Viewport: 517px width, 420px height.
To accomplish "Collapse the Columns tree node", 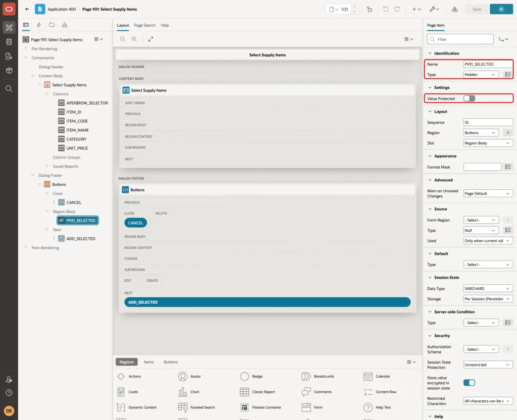I will point(47,94).
